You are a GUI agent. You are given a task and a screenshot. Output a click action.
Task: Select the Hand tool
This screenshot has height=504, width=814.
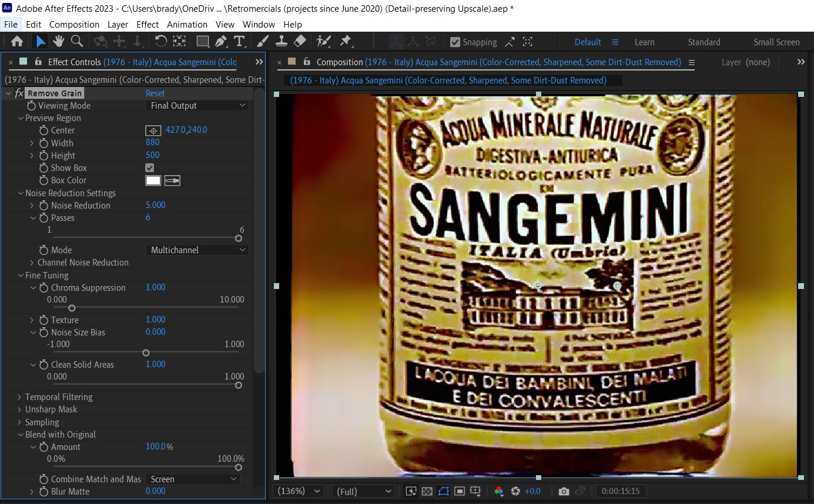pyautogui.click(x=58, y=42)
